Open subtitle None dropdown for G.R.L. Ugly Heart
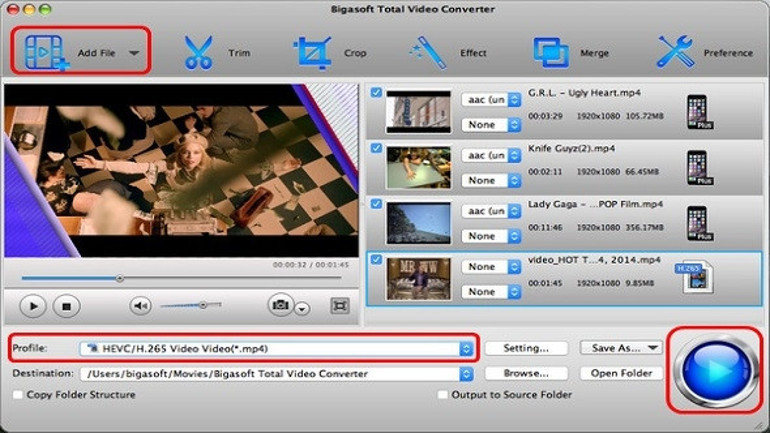The height and width of the screenshot is (433, 770). (491, 125)
